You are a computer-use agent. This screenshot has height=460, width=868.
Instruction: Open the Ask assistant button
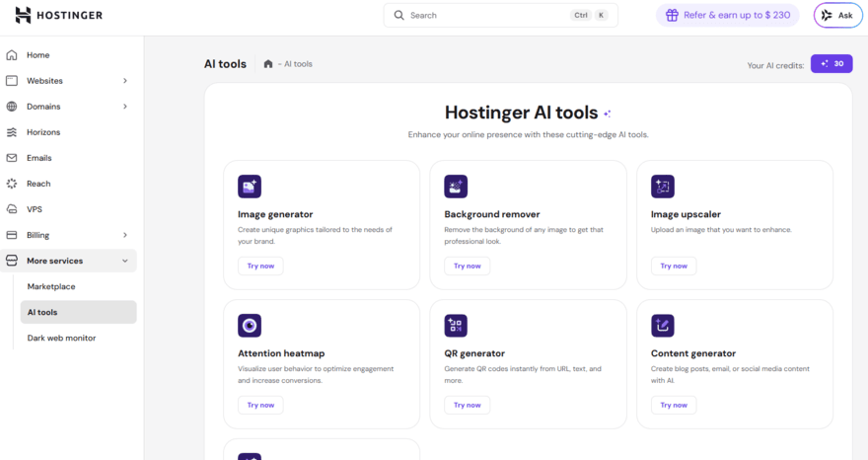click(837, 15)
